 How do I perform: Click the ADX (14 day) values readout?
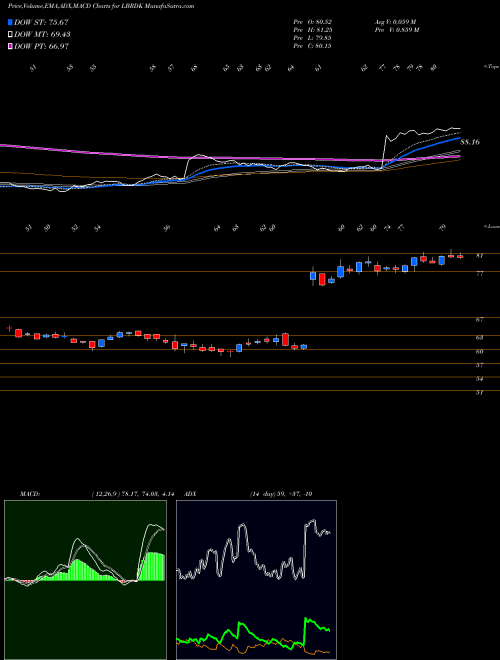[281, 494]
